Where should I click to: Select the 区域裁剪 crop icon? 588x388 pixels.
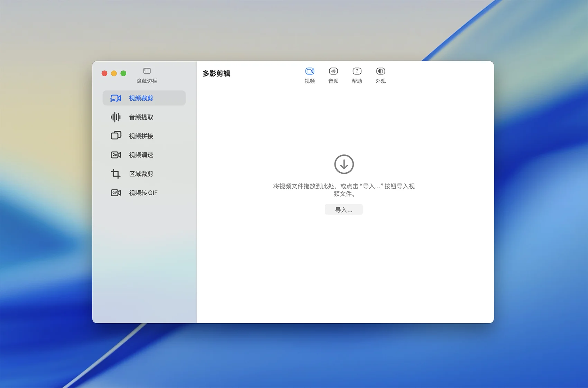116,174
